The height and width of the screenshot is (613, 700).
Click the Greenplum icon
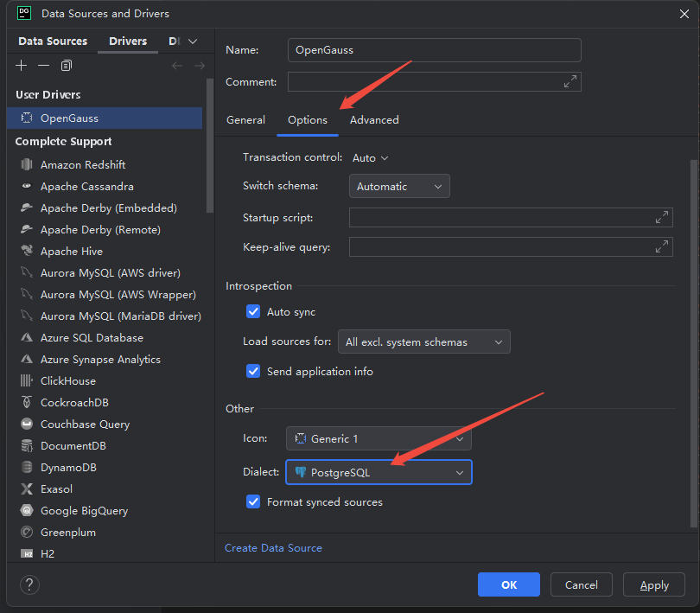27,532
